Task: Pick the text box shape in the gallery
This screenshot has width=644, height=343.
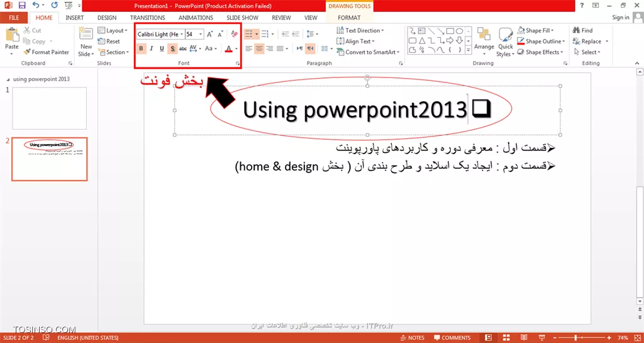Action: (x=421, y=31)
